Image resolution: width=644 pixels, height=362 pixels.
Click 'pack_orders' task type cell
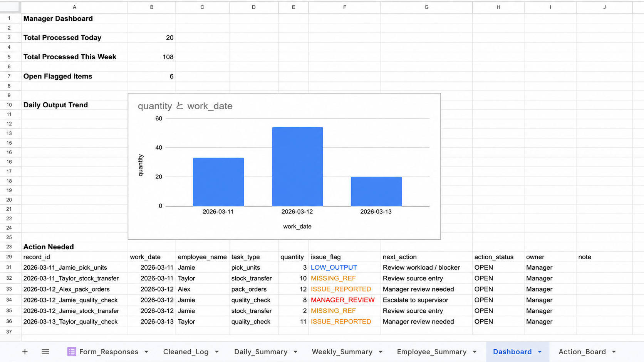253,289
